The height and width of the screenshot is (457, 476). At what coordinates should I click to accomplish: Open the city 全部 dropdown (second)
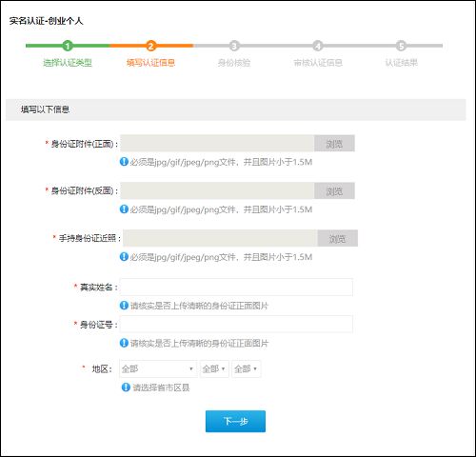pyautogui.click(x=214, y=368)
